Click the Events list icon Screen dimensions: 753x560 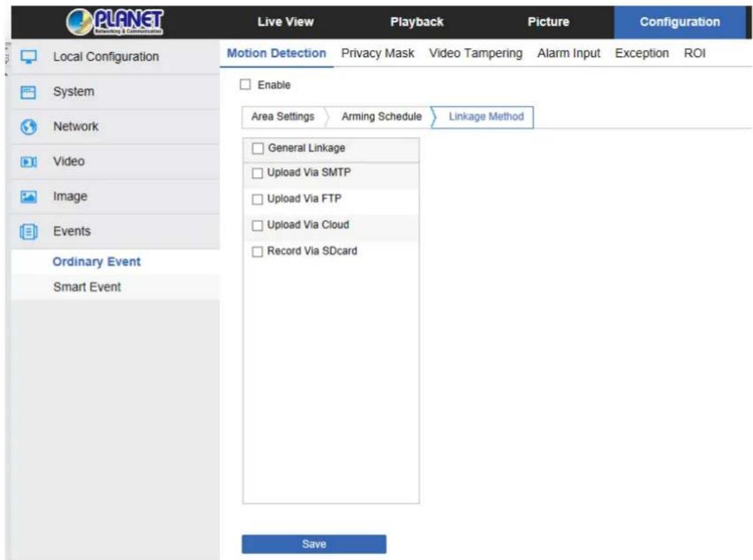29,232
